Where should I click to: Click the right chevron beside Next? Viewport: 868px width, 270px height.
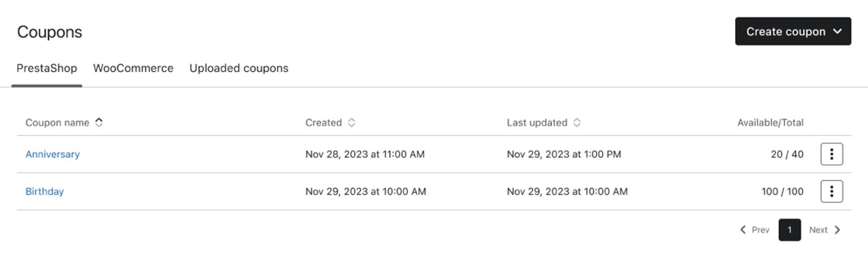point(837,230)
